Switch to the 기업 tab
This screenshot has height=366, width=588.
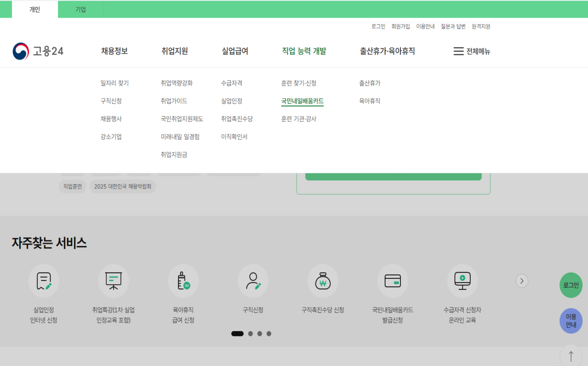click(81, 9)
